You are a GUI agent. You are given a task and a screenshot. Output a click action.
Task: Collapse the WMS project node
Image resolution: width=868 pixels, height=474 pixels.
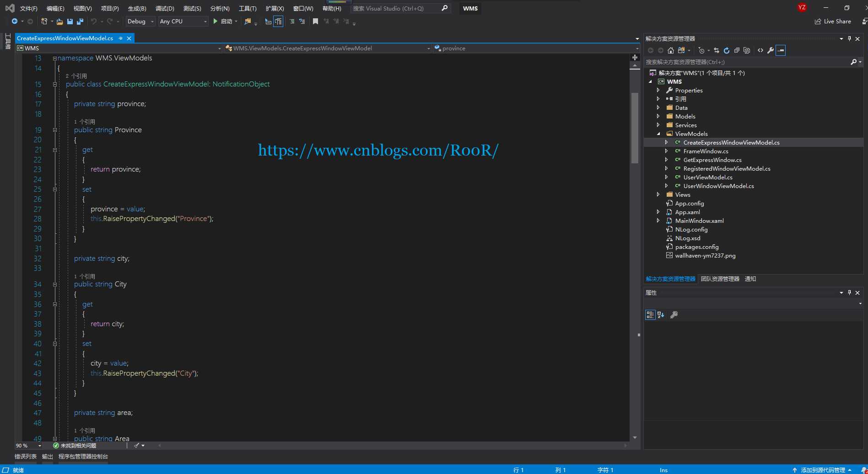click(651, 82)
